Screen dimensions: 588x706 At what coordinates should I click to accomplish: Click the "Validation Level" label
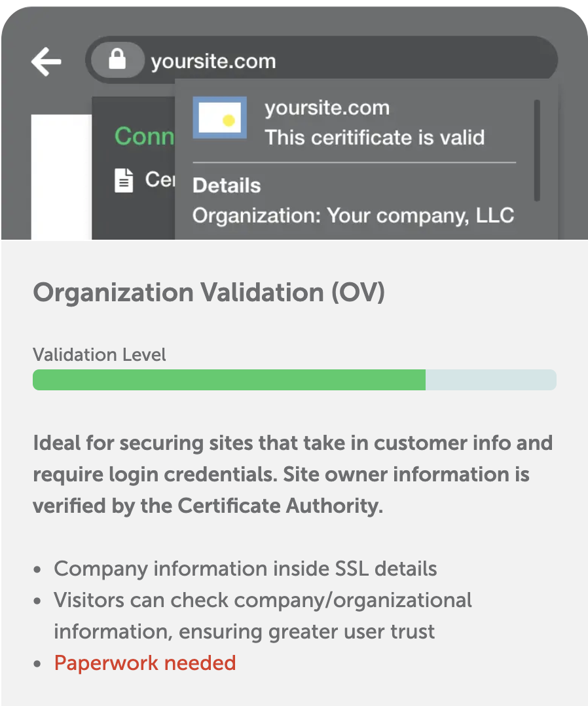pyautogui.click(x=100, y=355)
